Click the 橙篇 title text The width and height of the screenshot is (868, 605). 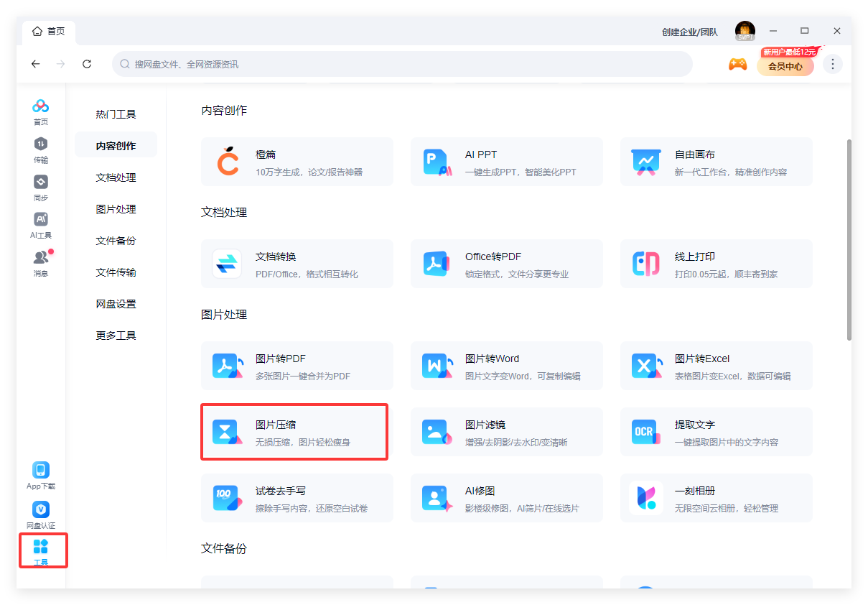coord(266,154)
